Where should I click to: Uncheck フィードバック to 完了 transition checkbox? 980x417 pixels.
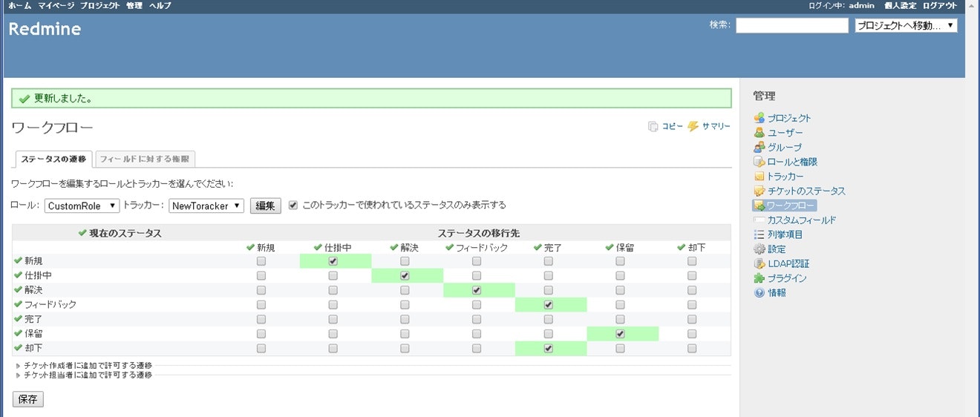click(549, 304)
